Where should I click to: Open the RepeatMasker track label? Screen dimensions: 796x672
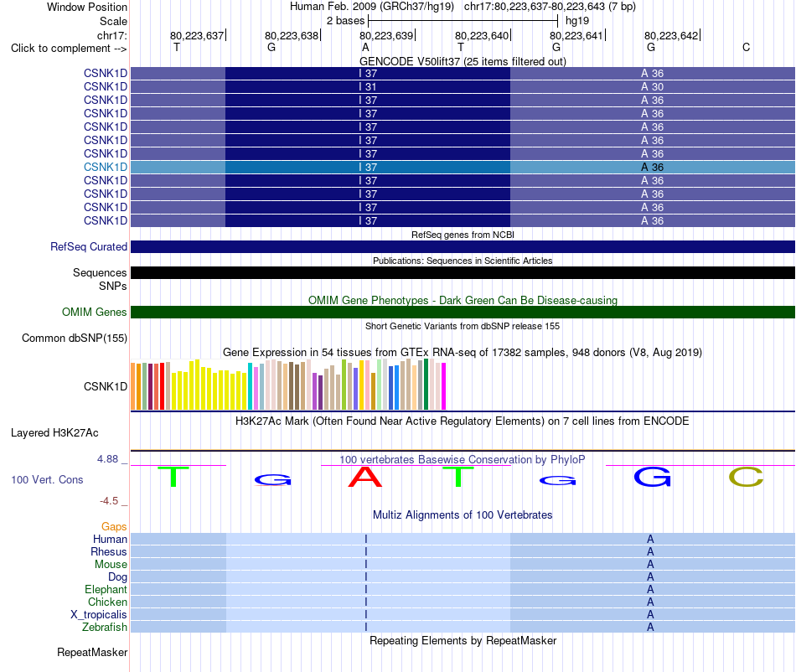coord(92,652)
